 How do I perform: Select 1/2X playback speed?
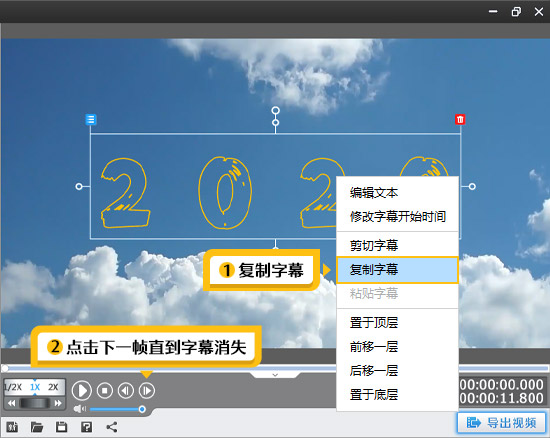(x=13, y=387)
